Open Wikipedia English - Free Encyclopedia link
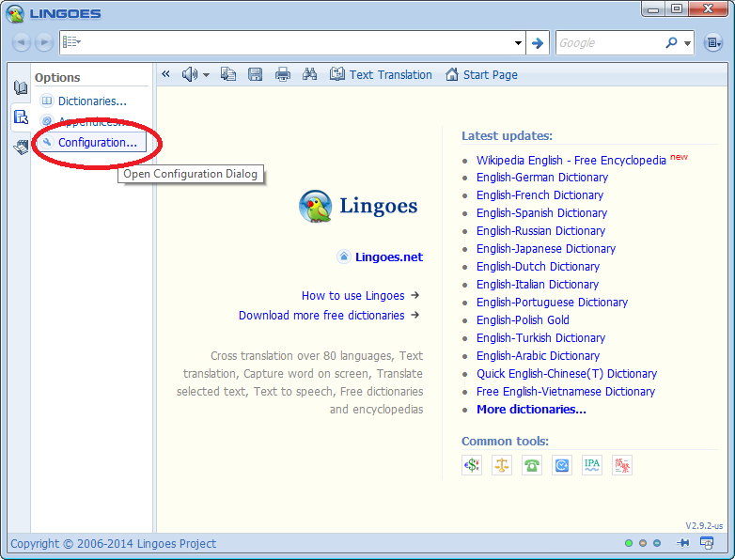735x560 pixels. click(x=571, y=161)
